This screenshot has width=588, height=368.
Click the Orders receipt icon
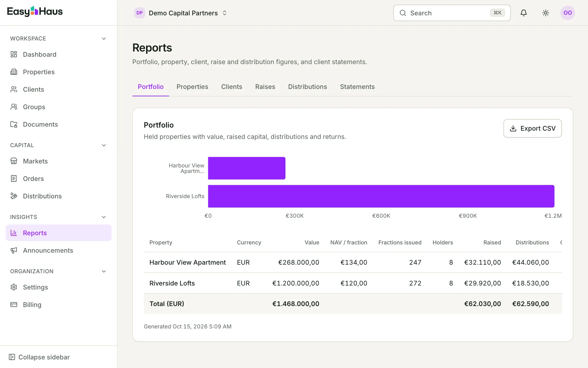(x=14, y=178)
